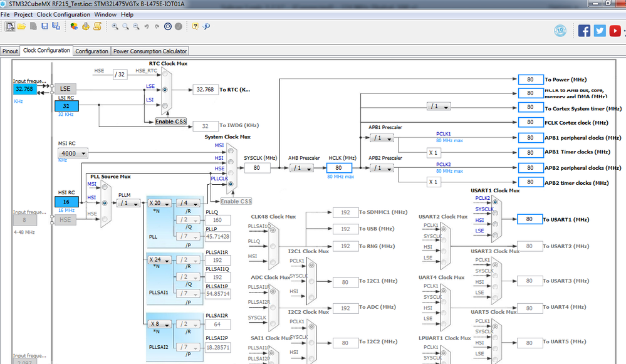Click the middle magnifier zoom-fit icon
The width and height of the screenshot is (626, 364).
pos(125,26)
